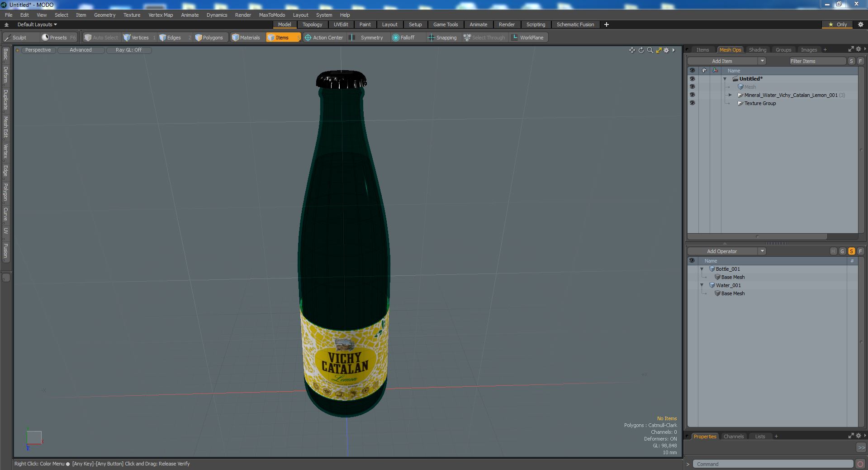Click the Filter Items input field

click(817, 61)
